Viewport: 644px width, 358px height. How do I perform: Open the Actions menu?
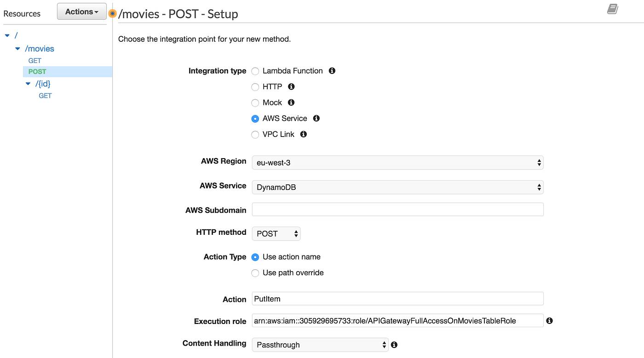tap(81, 11)
